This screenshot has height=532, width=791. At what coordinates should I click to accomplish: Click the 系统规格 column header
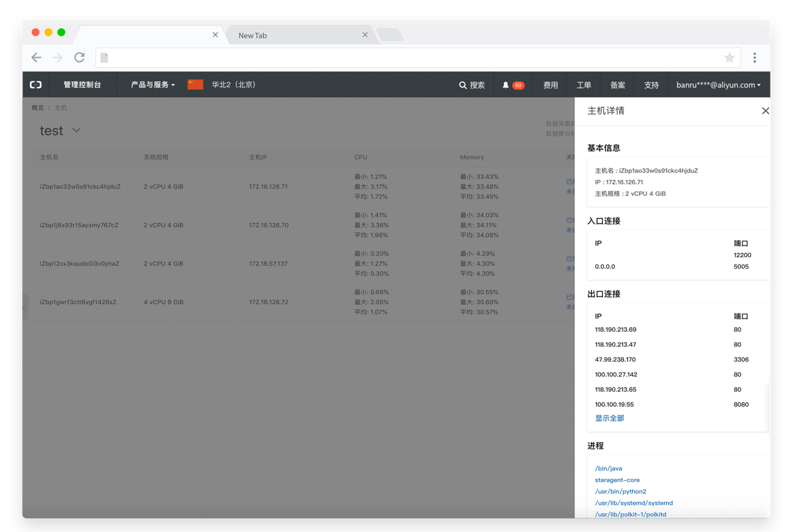(156, 157)
